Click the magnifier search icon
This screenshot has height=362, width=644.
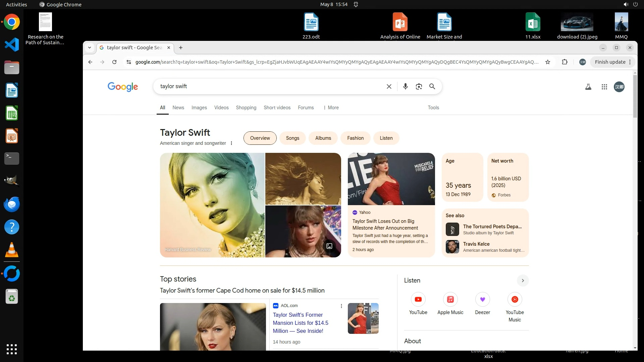(432, 86)
